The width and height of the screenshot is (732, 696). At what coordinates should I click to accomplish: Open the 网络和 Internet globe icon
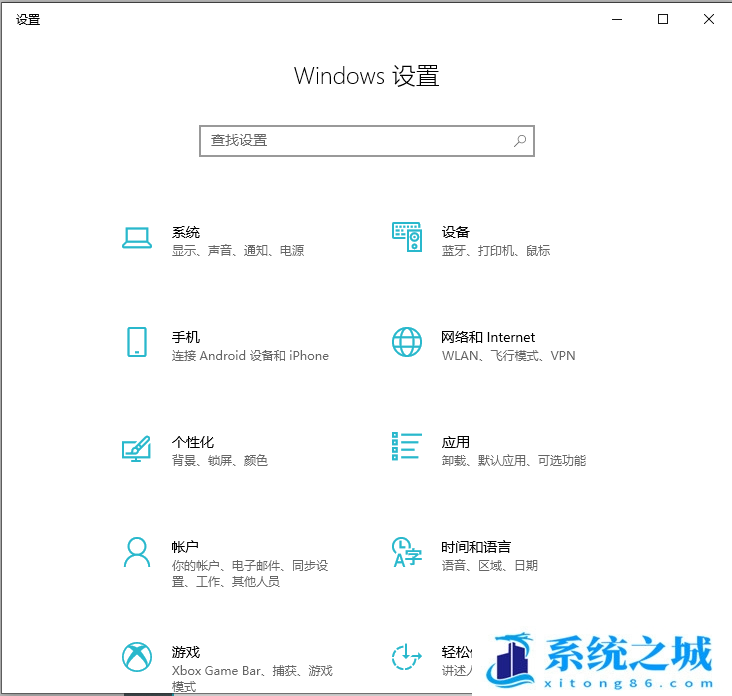click(407, 342)
